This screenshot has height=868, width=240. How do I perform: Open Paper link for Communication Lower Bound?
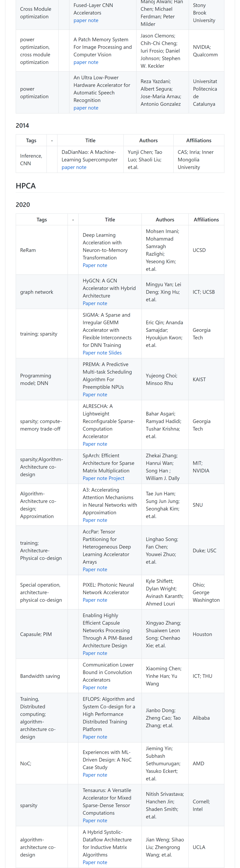[89, 687]
